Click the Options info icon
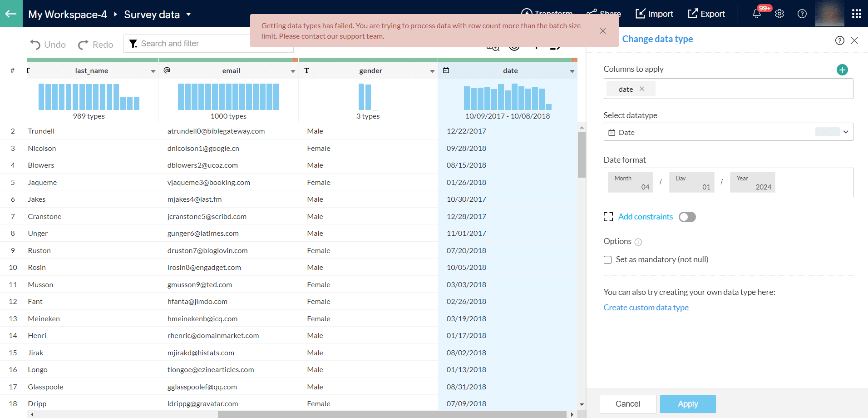 638,242
